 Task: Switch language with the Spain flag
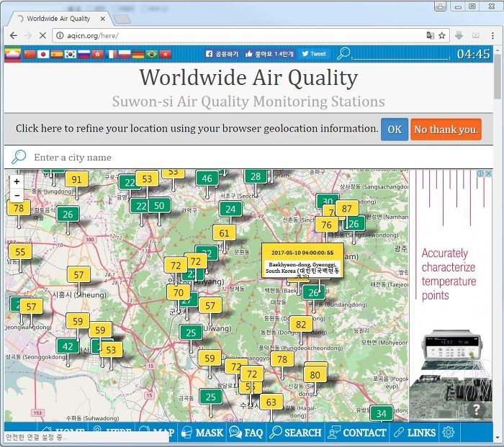(x=57, y=54)
